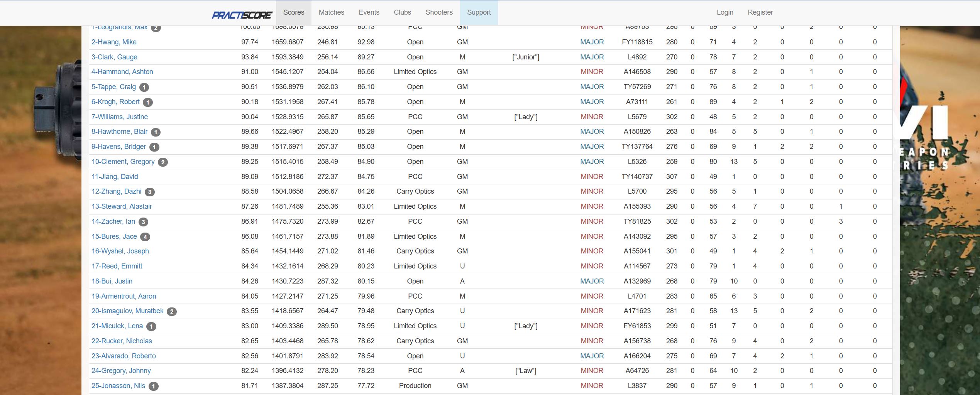Click the ["Junior"] category cell

[526, 57]
